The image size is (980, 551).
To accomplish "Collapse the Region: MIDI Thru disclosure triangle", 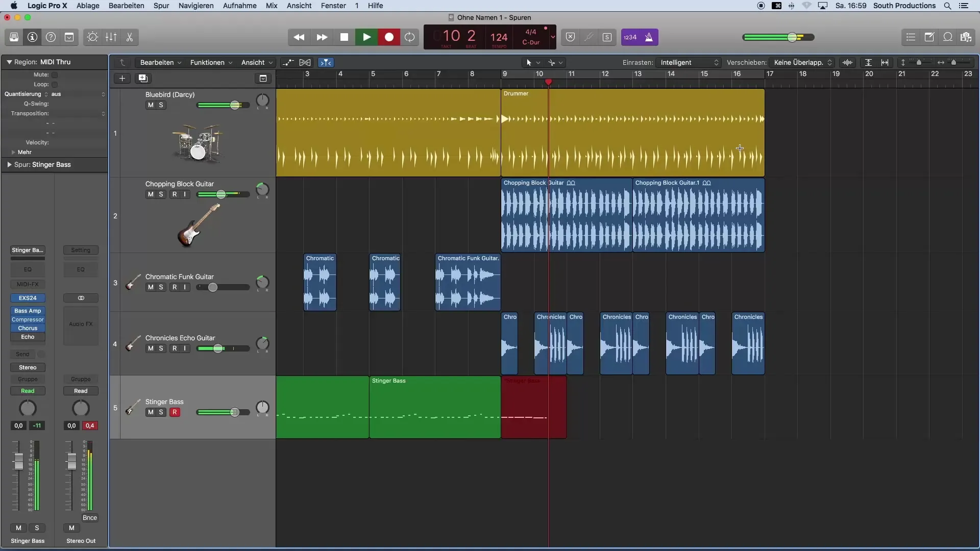I will pyautogui.click(x=9, y=62).
